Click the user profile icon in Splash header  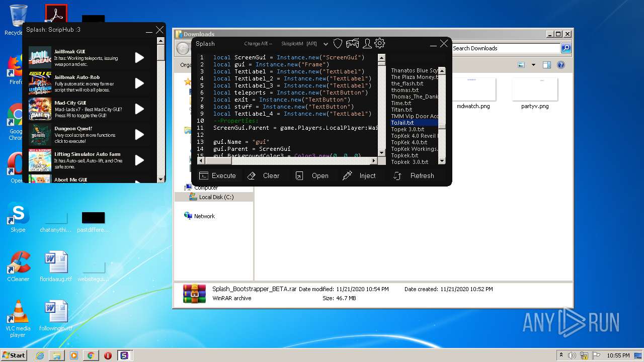(367, 44)
